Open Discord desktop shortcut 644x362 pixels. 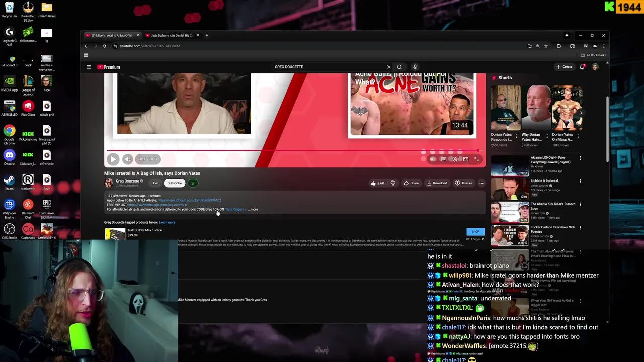click(x=9, y=157)
